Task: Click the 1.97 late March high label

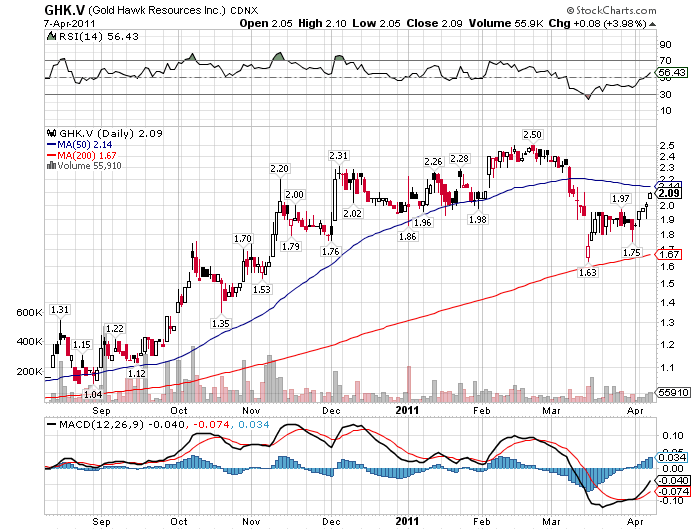Action: (x=621, y=198)
